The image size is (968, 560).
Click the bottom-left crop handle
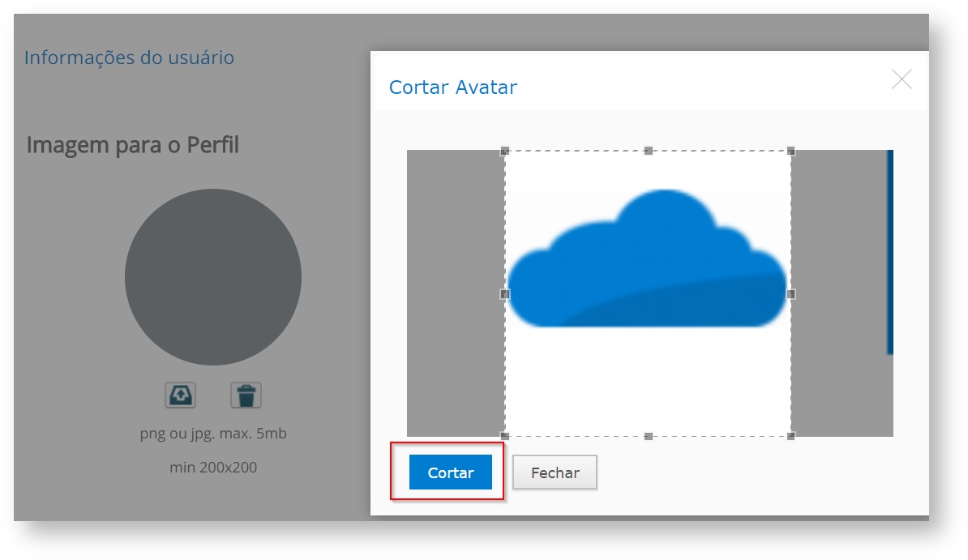pyautogui.click(x=504, y=436)
